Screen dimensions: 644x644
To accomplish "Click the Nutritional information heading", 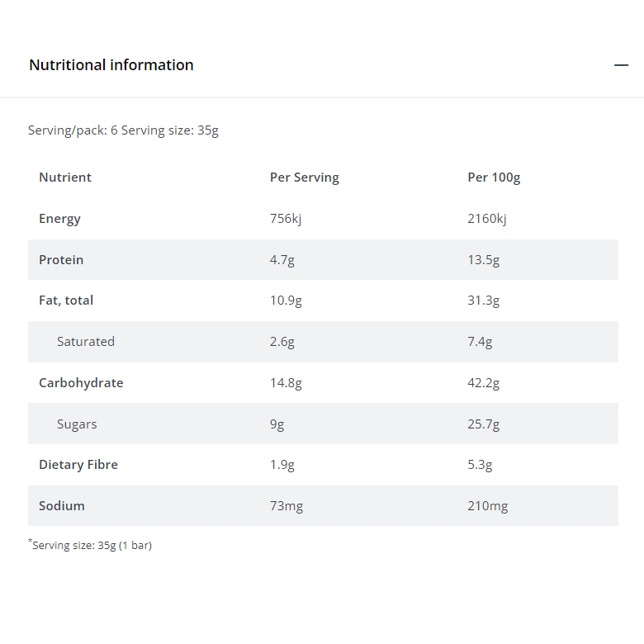I will [111, 65].
